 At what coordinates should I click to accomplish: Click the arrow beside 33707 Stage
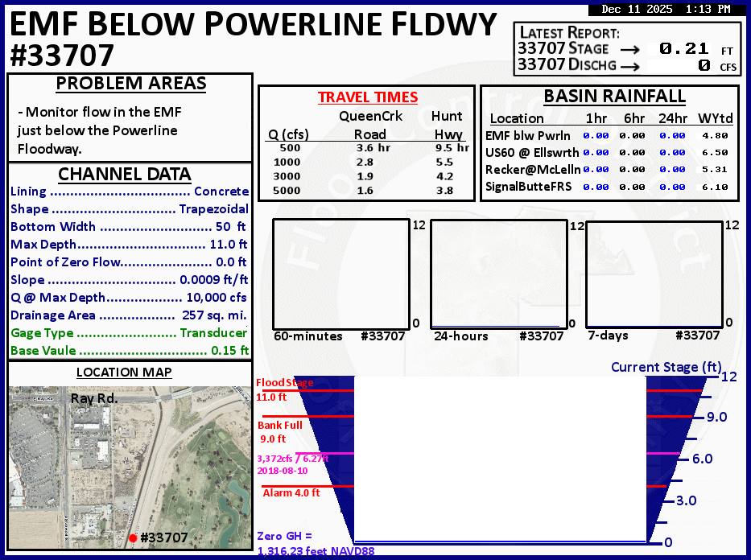pos(629,49)
